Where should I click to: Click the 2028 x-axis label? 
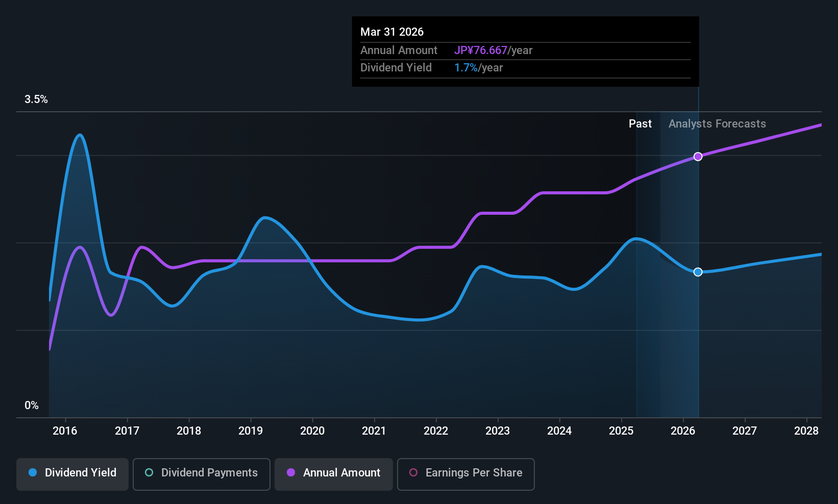pyautogui.click(x=806, y=431)
